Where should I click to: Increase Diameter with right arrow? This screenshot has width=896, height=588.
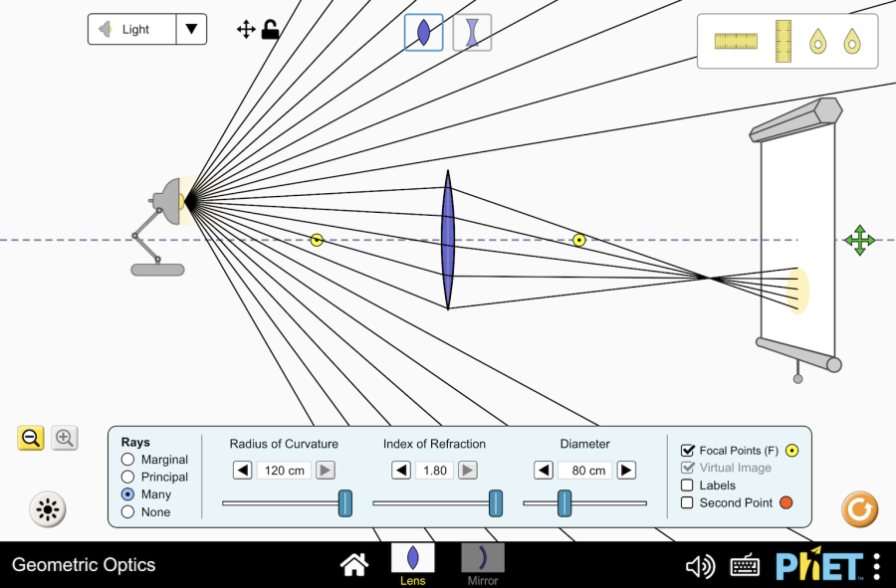pos(626,471)
